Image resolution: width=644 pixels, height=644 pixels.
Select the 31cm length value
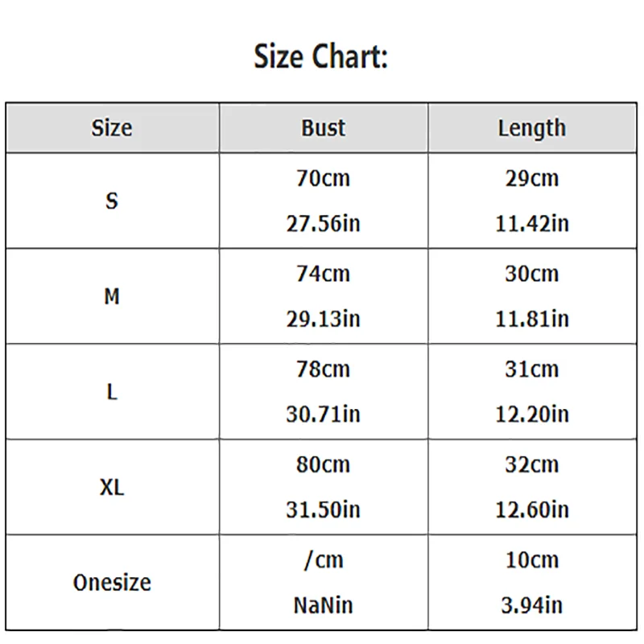(532, 369)
